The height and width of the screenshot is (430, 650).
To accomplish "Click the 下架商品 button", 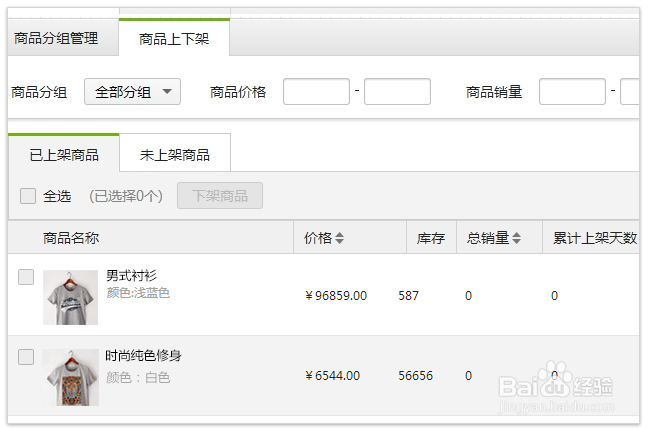I will [x=220, y=195].
